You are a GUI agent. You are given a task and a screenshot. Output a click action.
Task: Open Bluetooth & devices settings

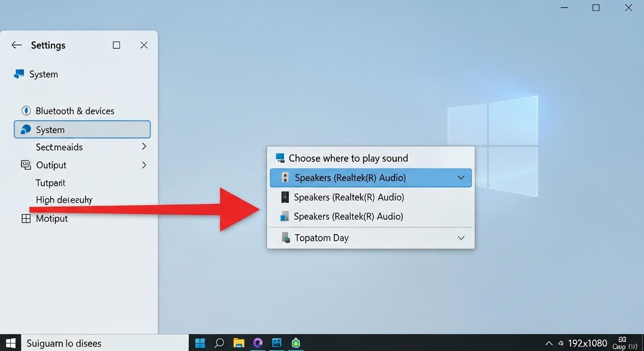pyautogui.click(x=75, y=110)
